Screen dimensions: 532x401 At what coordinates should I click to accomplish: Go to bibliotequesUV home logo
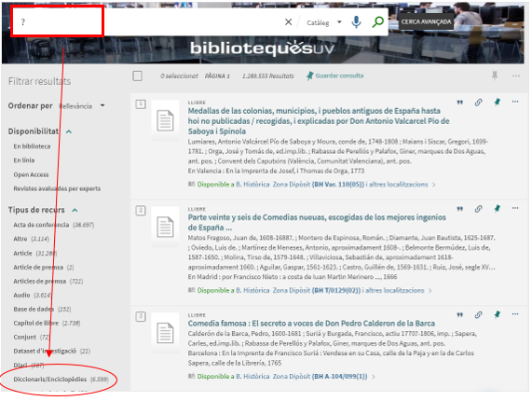coord(262,48)
